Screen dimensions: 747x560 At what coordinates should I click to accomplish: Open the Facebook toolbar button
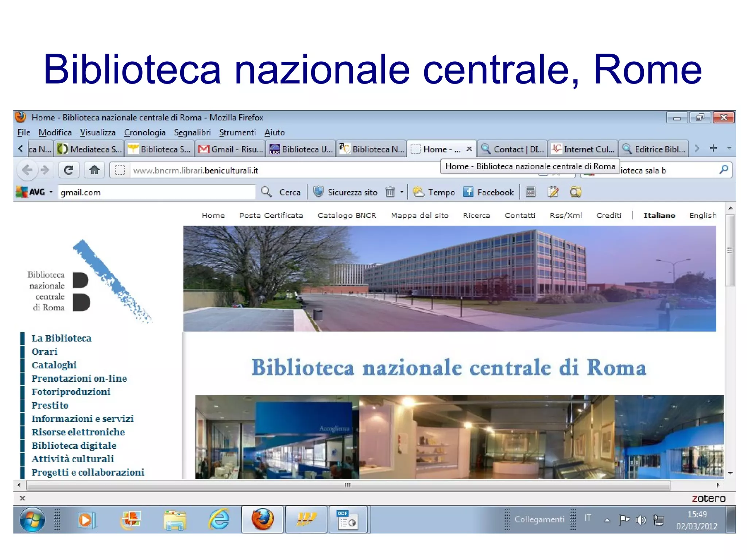[488, 192]
